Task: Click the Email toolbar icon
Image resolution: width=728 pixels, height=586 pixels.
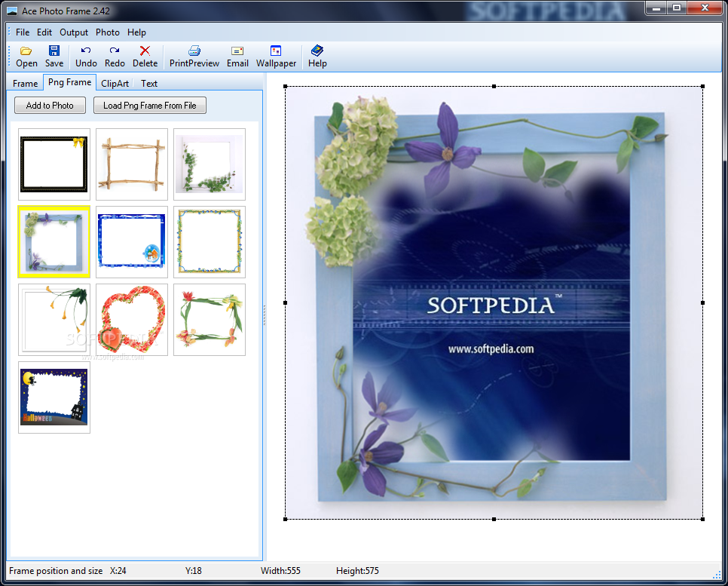Action: 237,51
